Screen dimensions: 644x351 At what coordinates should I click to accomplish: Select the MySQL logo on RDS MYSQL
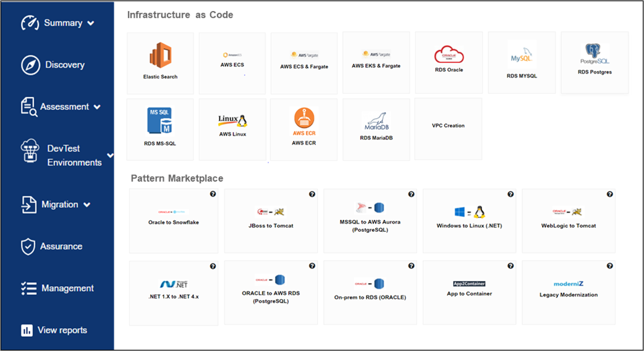click(522, 56)
